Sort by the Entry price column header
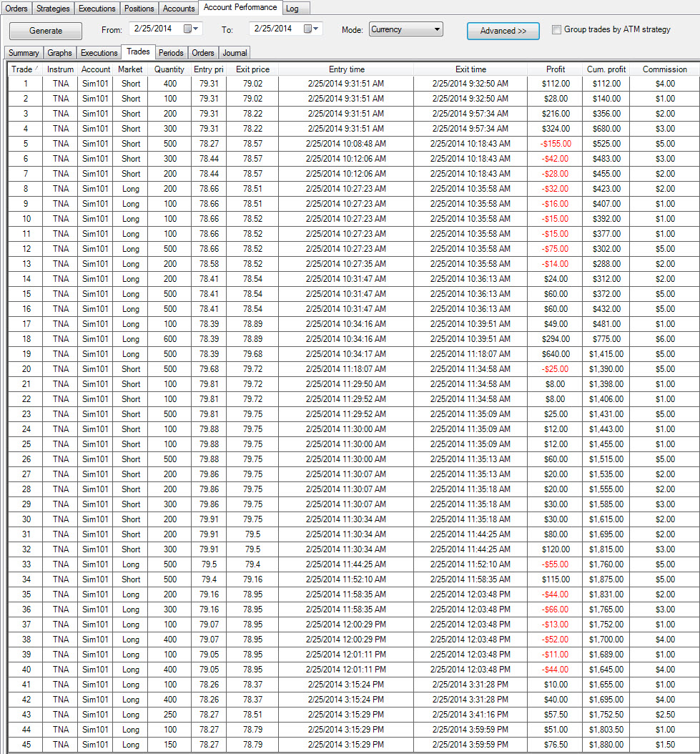 [209, 69]
